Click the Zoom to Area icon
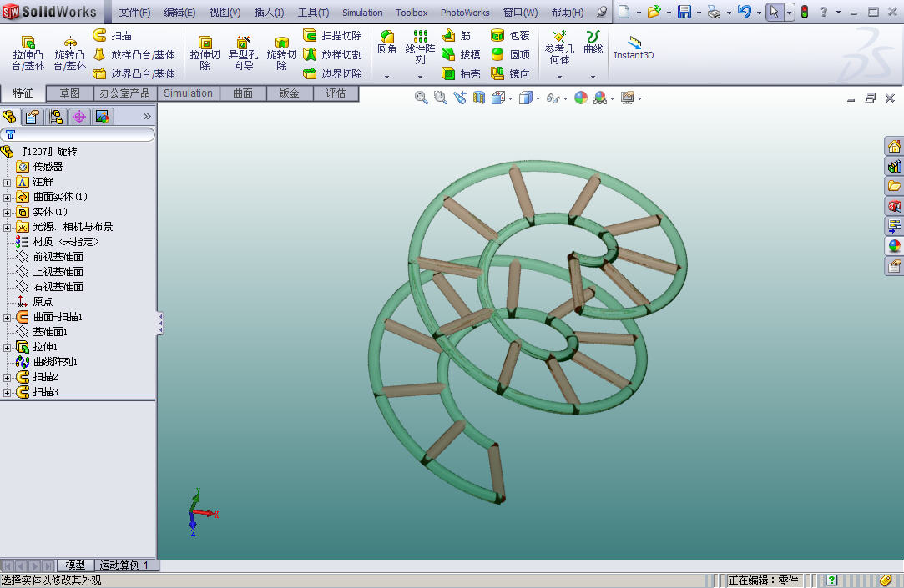The height and width of the screenshot is (588, 904). pyautogui.click(x=441, y=98)
